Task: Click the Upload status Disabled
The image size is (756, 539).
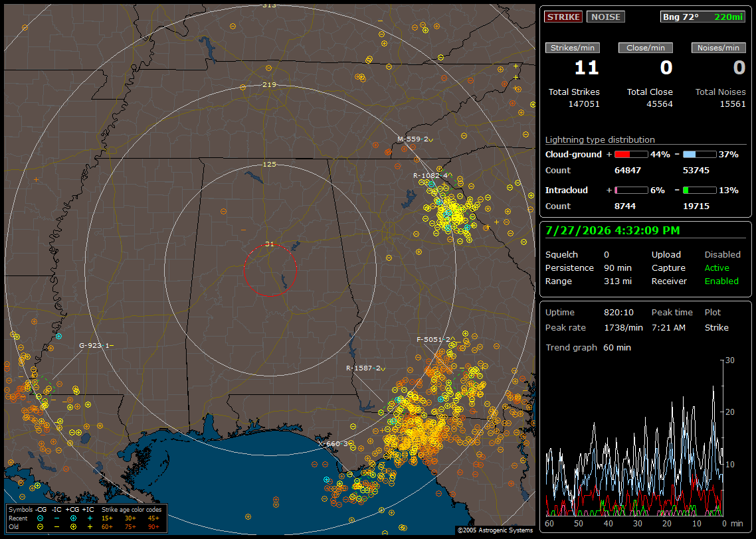Action: tap(722, 255)
